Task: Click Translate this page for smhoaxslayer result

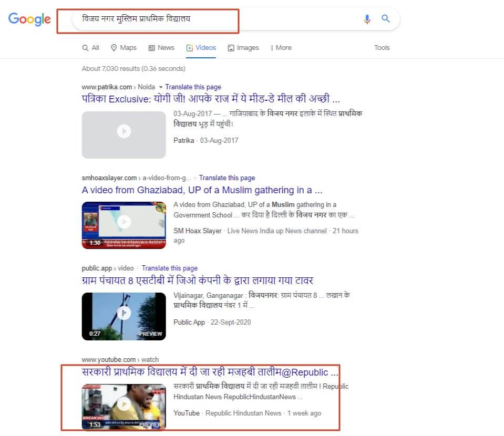Action: pyautogui.click(x=227, y=178)
